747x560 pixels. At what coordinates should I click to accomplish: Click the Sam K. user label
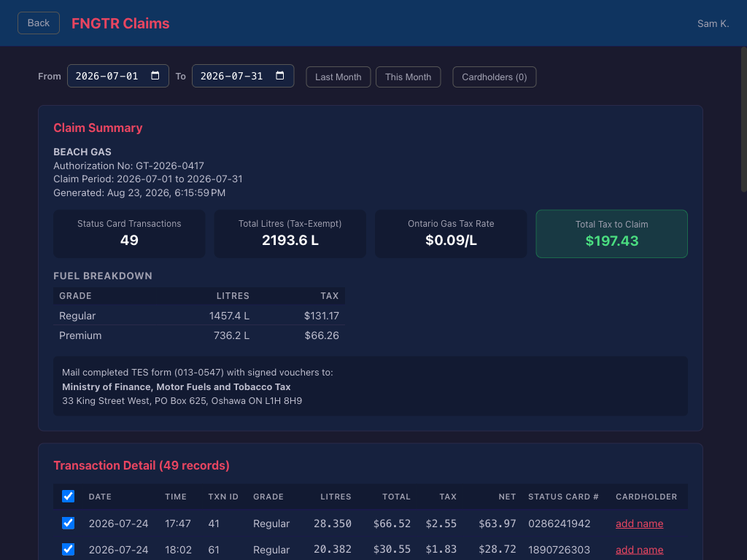713,23
